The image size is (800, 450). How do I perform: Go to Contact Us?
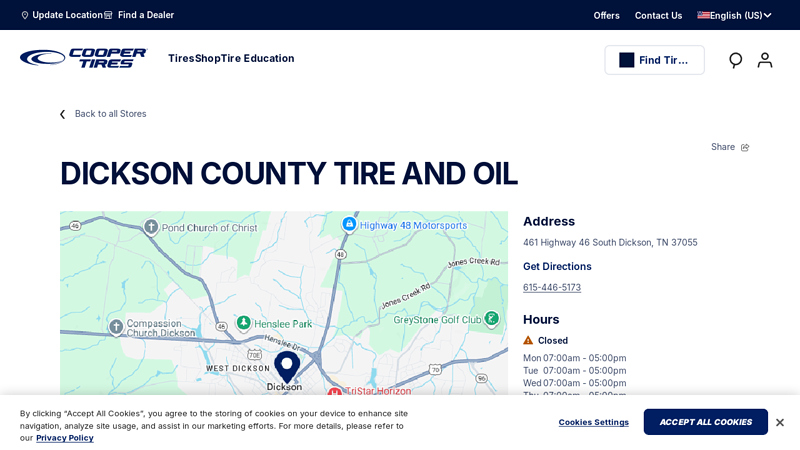[x=658, y=15]
